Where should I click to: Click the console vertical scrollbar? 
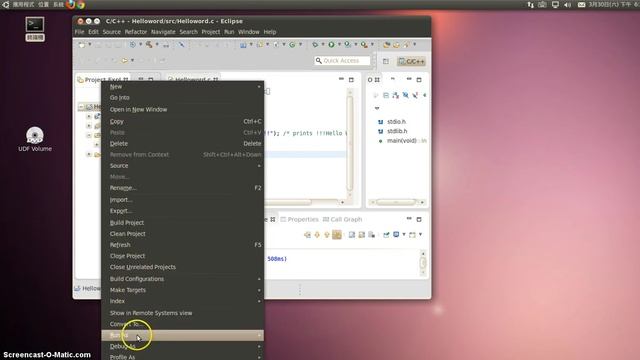423,262
